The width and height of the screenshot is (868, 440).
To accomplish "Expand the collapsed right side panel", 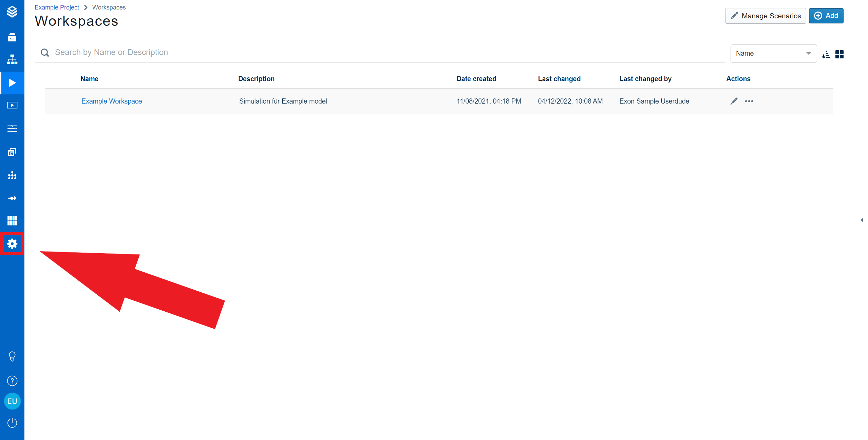I will [x=862, y=220].
